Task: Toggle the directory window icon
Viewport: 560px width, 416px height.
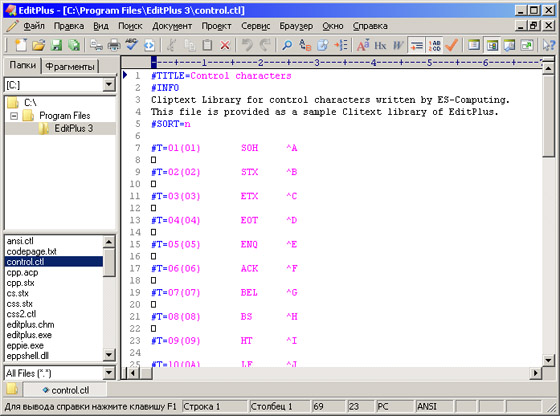Action: [x=474, y=45]
